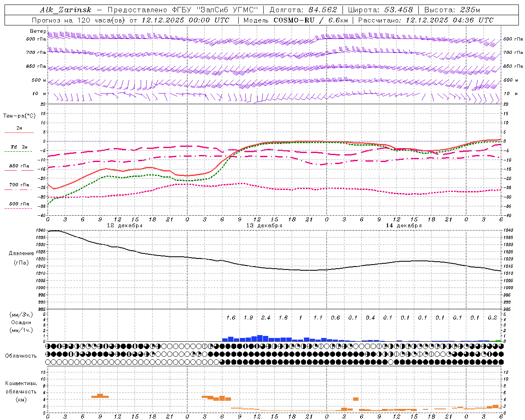The image size is (525, 420).
Task: Click the 0.2 three-hour precipitation value
Action: (492, 317)
